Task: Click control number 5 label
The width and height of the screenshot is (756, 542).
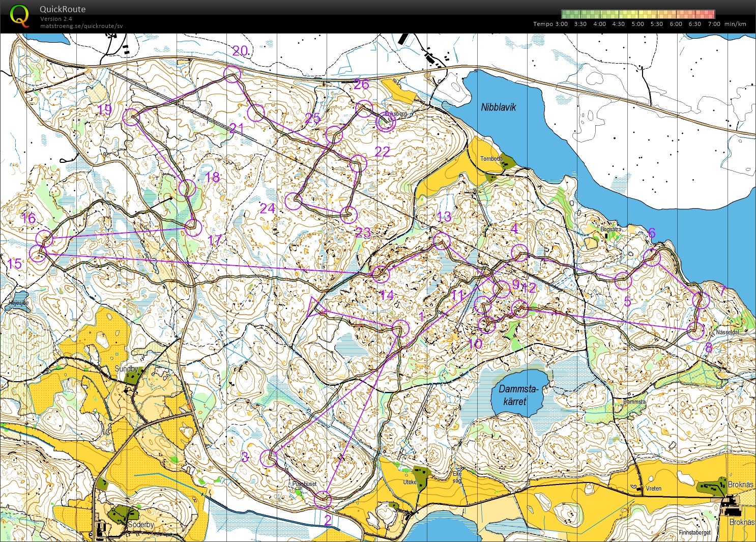Action: tap(627, 302)
